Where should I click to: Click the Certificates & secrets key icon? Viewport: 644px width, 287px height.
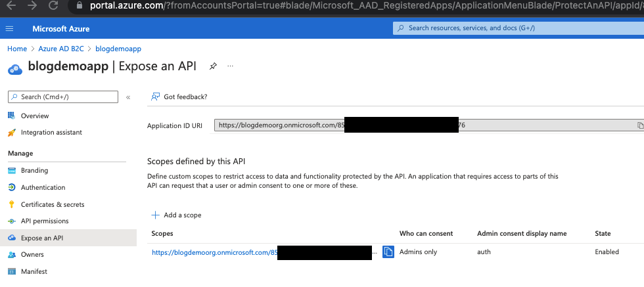[12, 204]
